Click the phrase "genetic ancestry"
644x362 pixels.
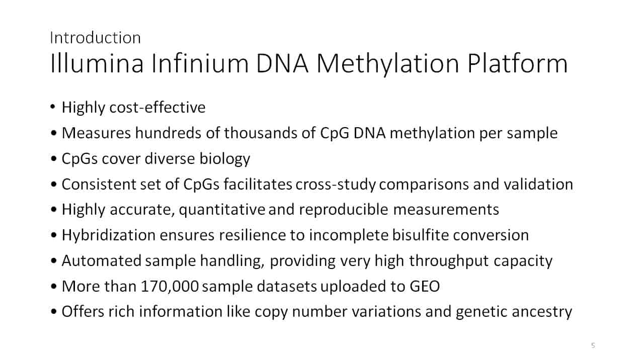click(514, 312)
